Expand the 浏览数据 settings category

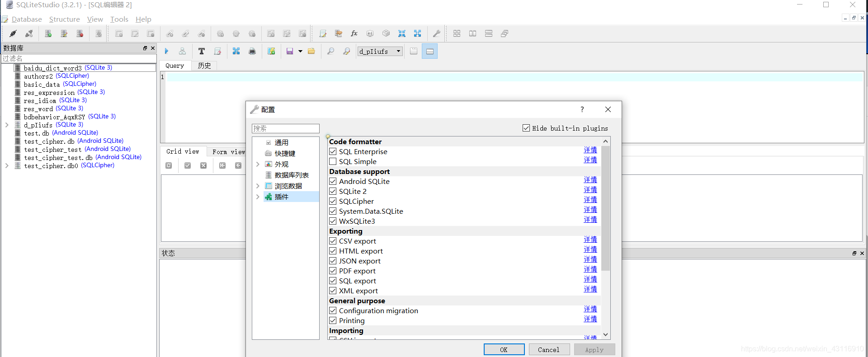(x=258, y=186)
